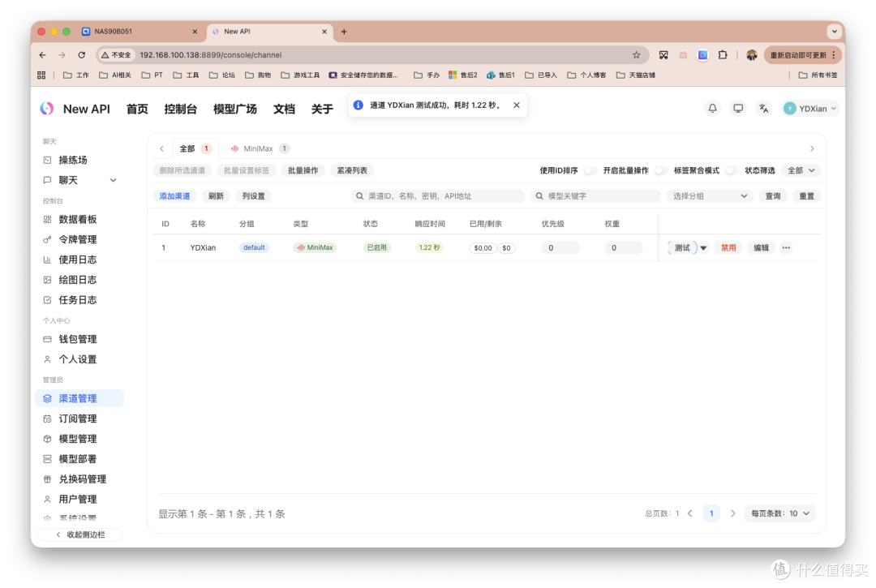Open the language switch icon
The image size is (876, 588).
coord(763,109)
